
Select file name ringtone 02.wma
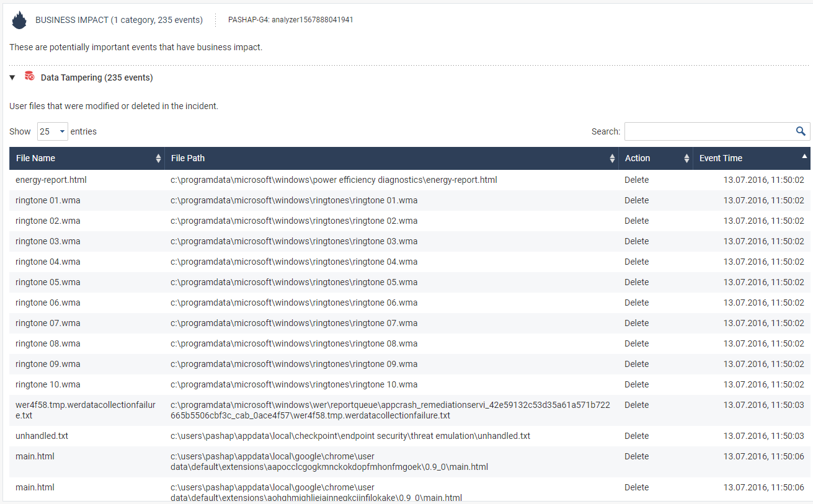[x=48, y=221]
